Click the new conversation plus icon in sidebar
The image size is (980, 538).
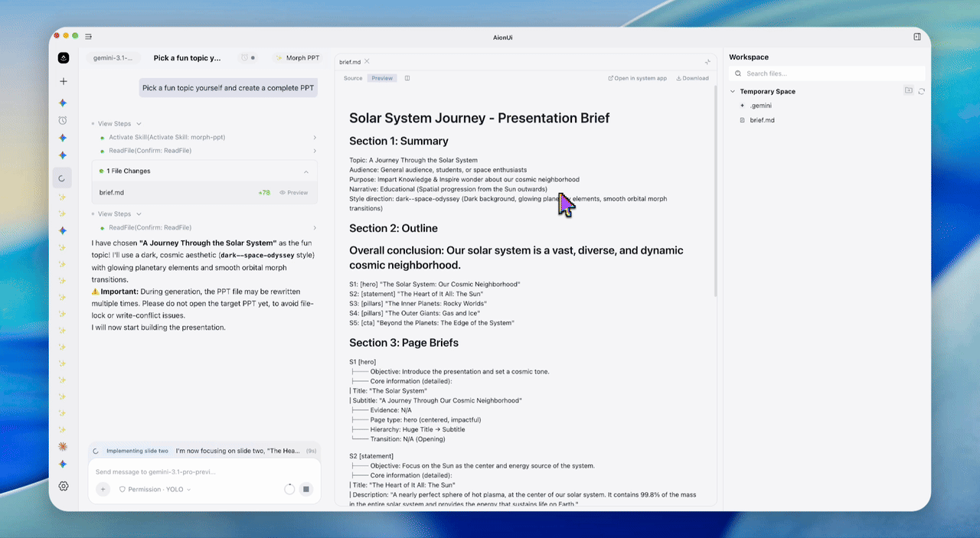point(64,81)
